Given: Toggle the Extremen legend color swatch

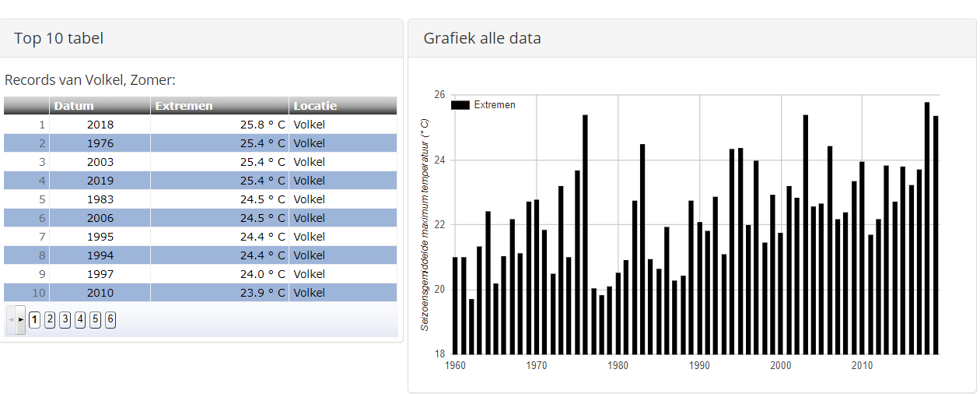Looking at the screenshot, I should click(x=460, y=105).
